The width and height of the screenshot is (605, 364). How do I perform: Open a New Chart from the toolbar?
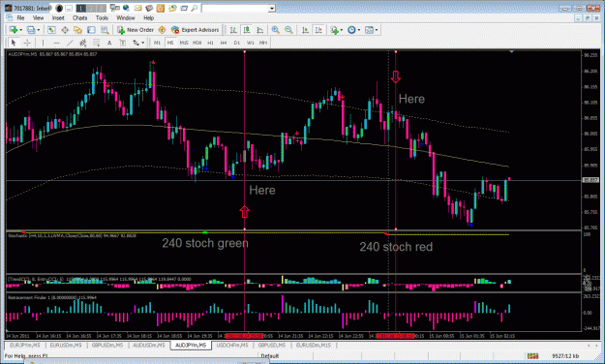pyautogui.click(x=14, y=30)
